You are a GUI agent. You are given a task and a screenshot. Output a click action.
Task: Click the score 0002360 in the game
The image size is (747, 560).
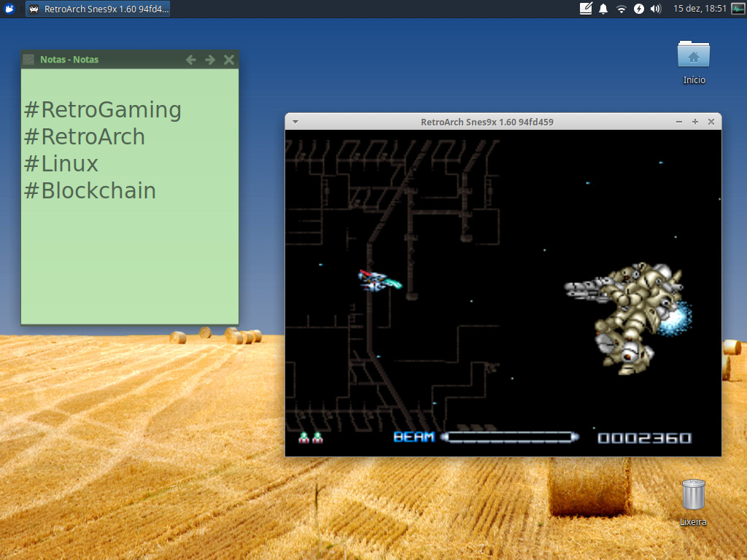644,438
